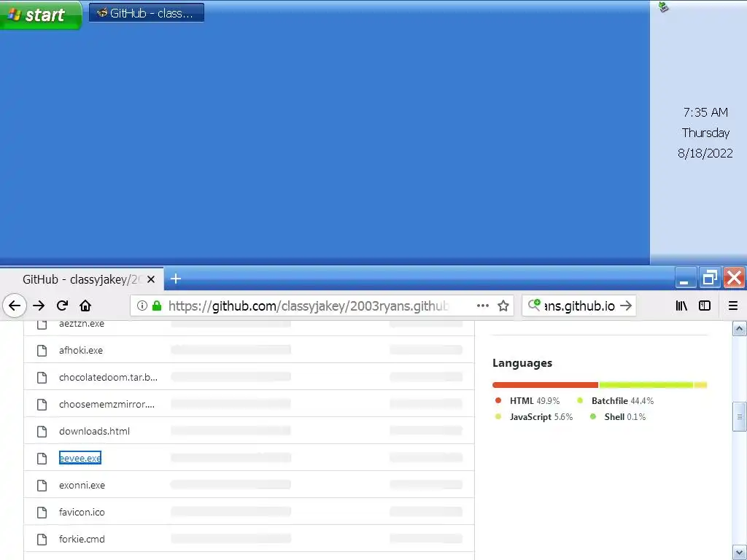Go back to the previous page
Image resolution: width=747 pixels, height=560 pixels.
15,306
